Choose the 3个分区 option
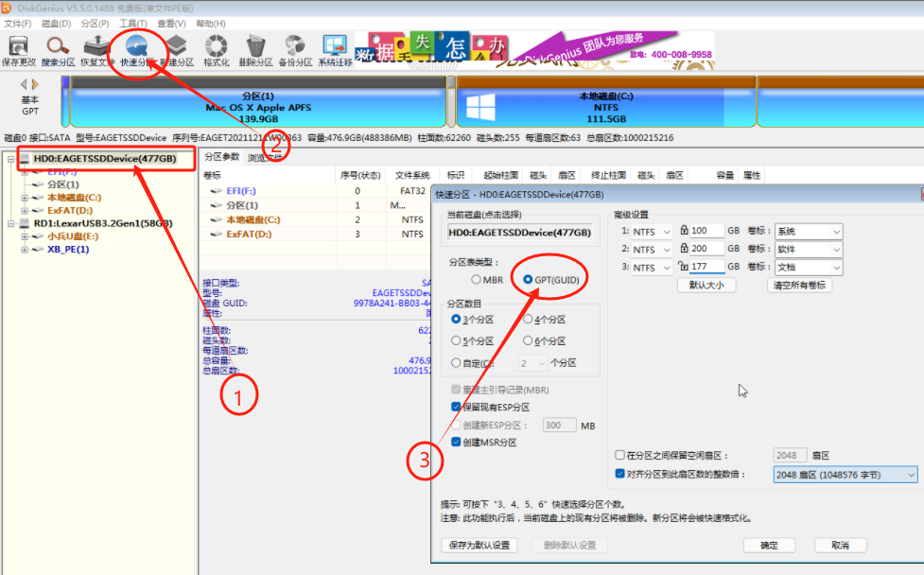 point(456,320)
